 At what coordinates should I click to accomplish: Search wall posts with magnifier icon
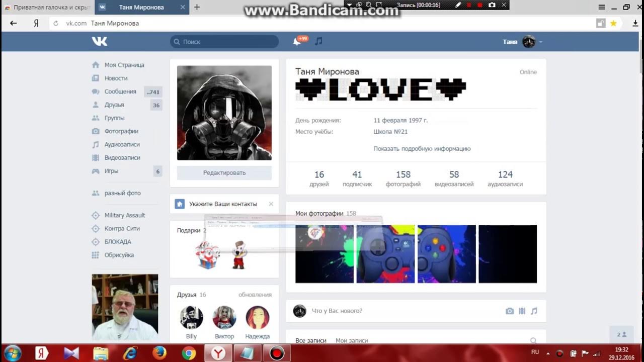tap(533, 340)
